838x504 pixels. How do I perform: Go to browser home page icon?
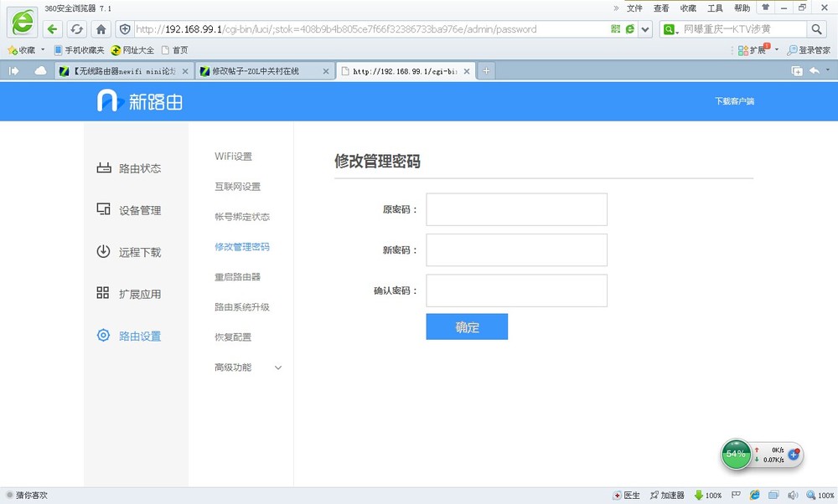[101, 28]
